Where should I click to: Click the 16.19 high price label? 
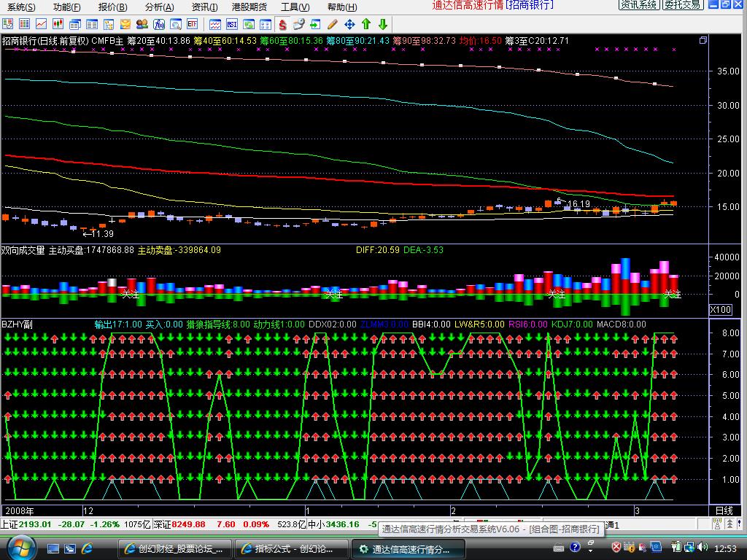(578, 204)
